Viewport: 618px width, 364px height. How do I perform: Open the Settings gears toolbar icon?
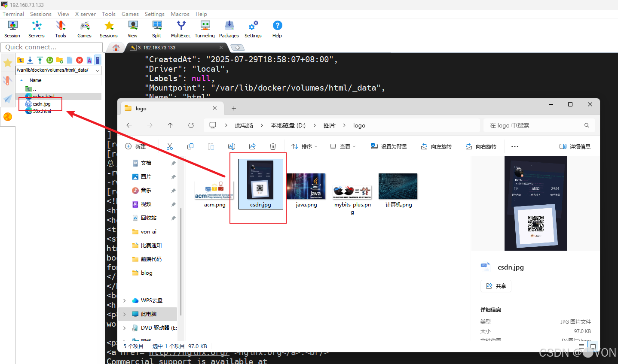tap(253, 30)
